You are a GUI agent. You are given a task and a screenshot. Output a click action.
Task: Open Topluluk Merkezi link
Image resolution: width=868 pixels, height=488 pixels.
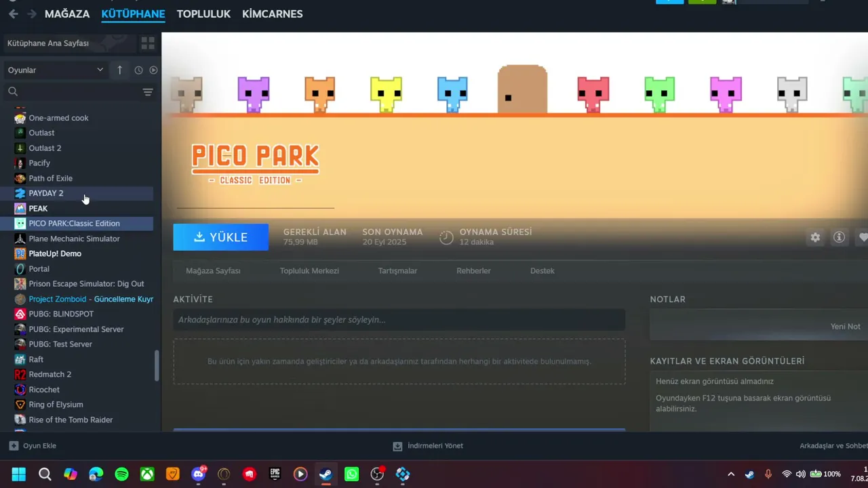(x=309, y=271)
